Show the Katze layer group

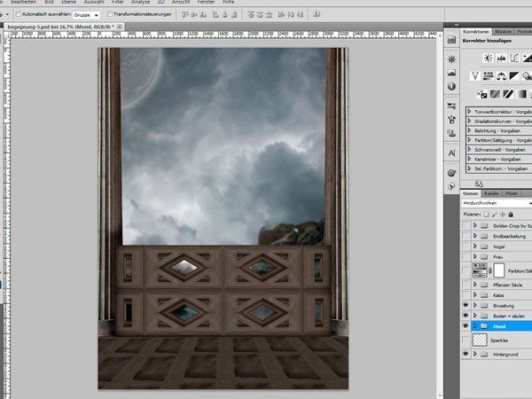pyautogui.click(x=465, y=295)
